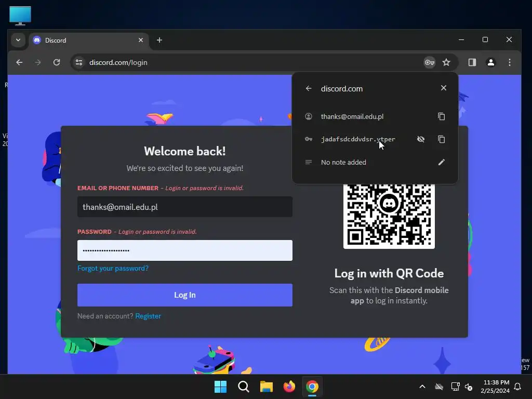View site information icon in address bar

click(79, 62)
